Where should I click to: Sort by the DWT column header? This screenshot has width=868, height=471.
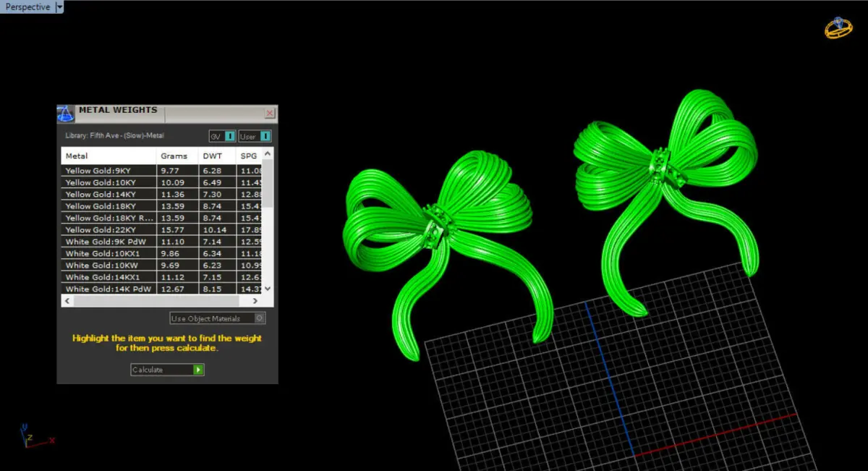pos(217,156)
